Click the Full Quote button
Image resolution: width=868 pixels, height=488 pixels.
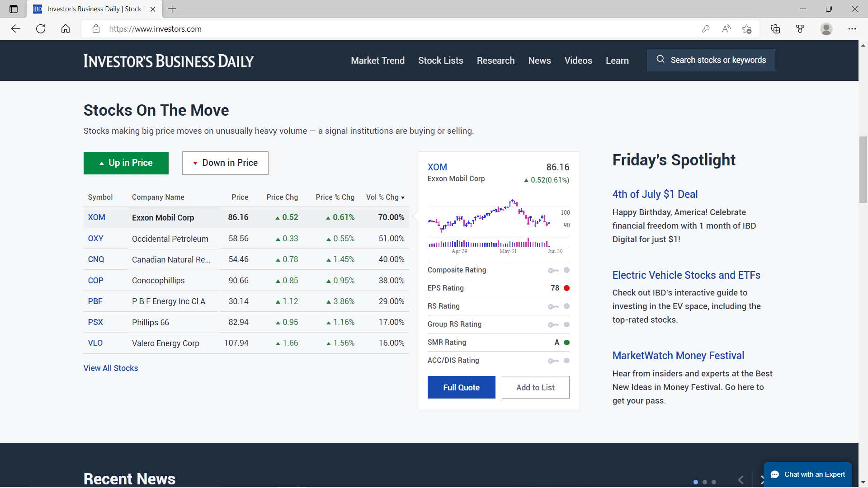point(462,387)
